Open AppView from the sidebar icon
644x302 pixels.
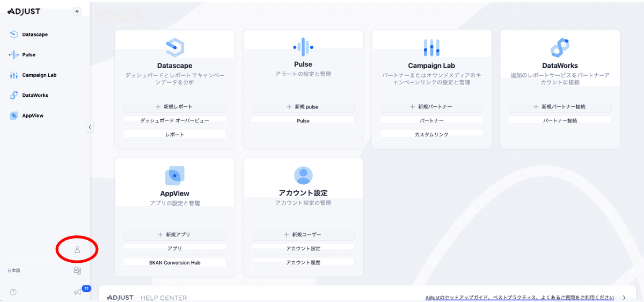coord(14,116)
